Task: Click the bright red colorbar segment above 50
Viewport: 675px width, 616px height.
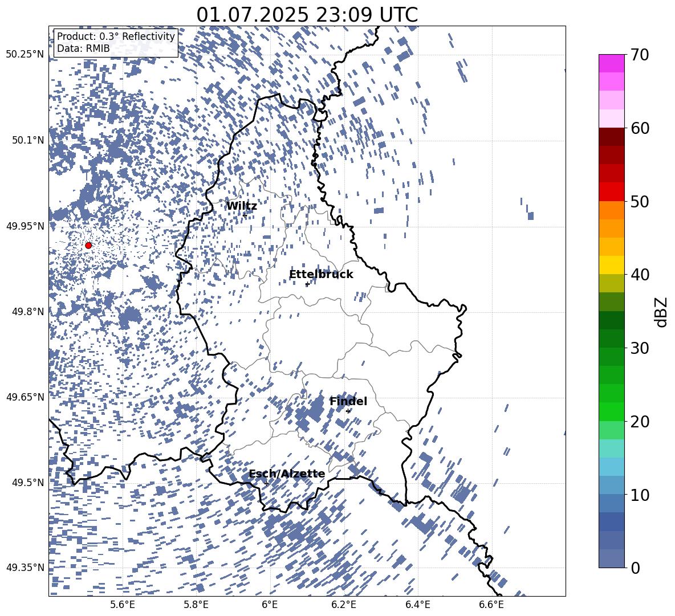Action: pos(611,192)
